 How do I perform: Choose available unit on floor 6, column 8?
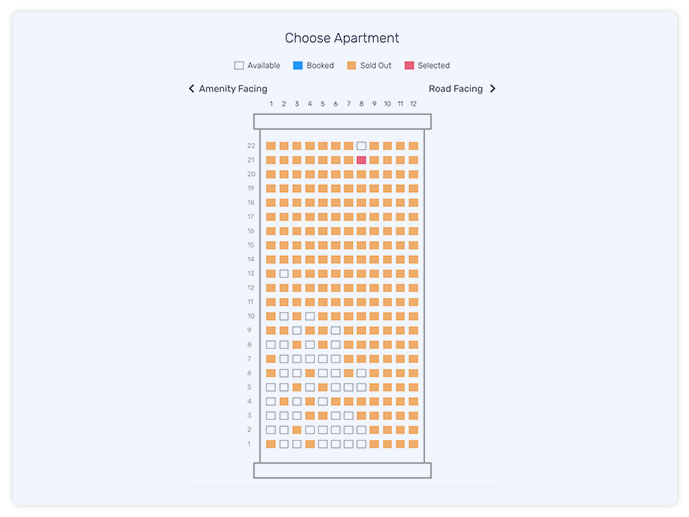point(361,373)
